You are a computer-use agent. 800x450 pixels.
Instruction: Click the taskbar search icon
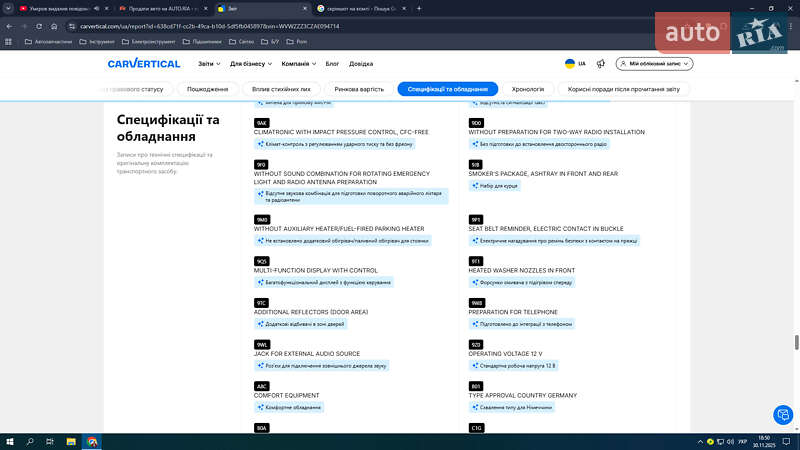coord(31,441)
